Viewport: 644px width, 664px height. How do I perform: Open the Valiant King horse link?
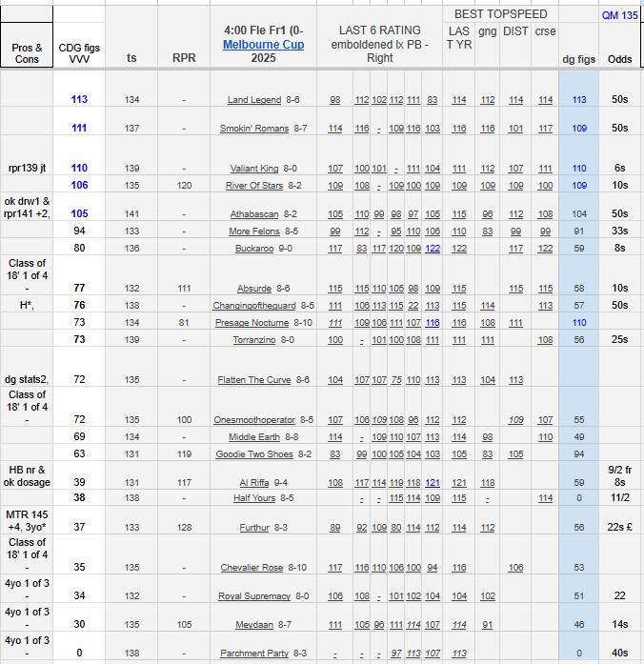point(254,168)
